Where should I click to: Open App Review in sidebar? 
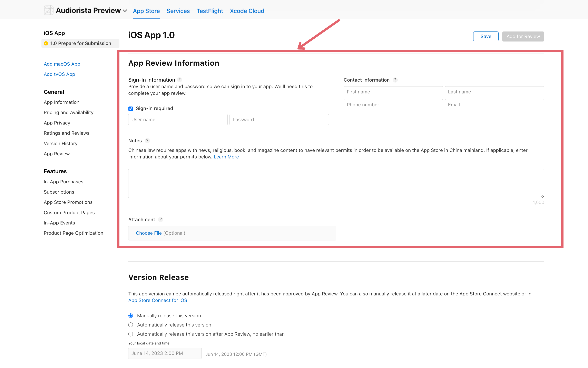pos(57,154)
